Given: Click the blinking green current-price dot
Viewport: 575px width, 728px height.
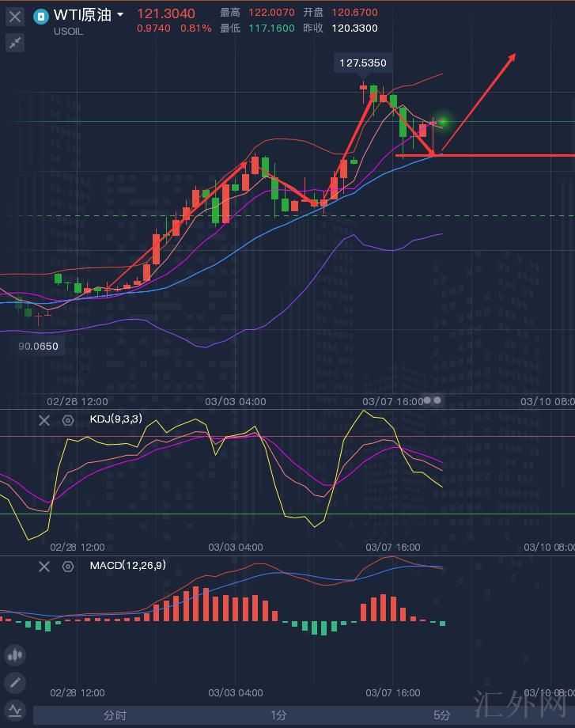Looking at the screenshot, I should coord(443,121).
